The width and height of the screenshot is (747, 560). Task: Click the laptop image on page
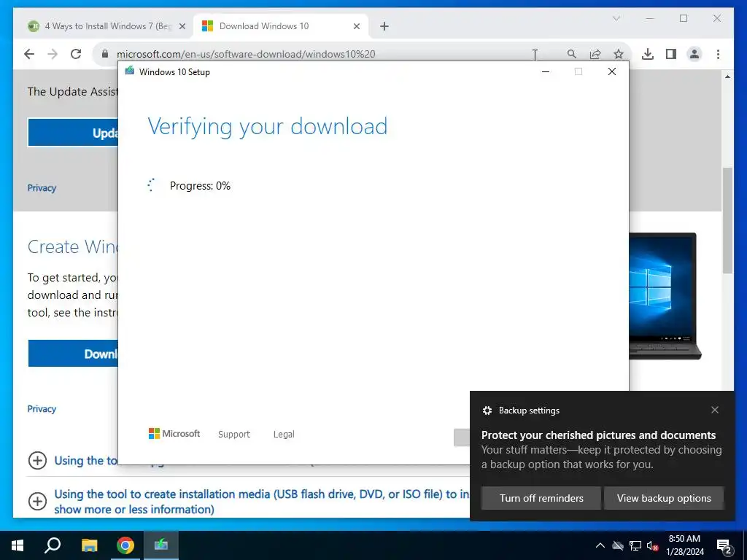click(665, 296)
